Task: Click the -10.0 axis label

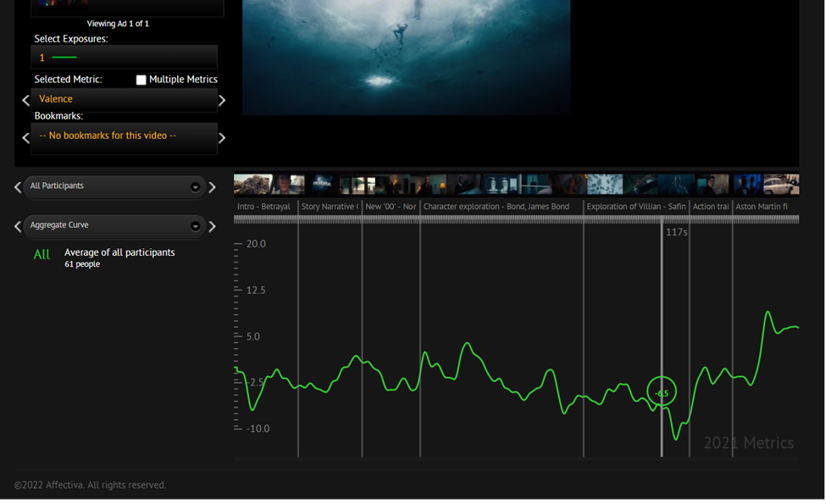Action: (x=258, y=429)
